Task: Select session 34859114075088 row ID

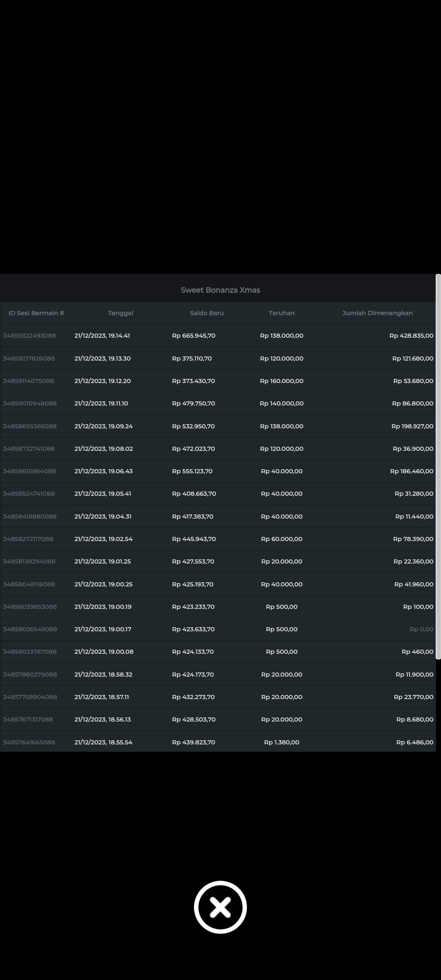Action: click(x=29, y=381)
